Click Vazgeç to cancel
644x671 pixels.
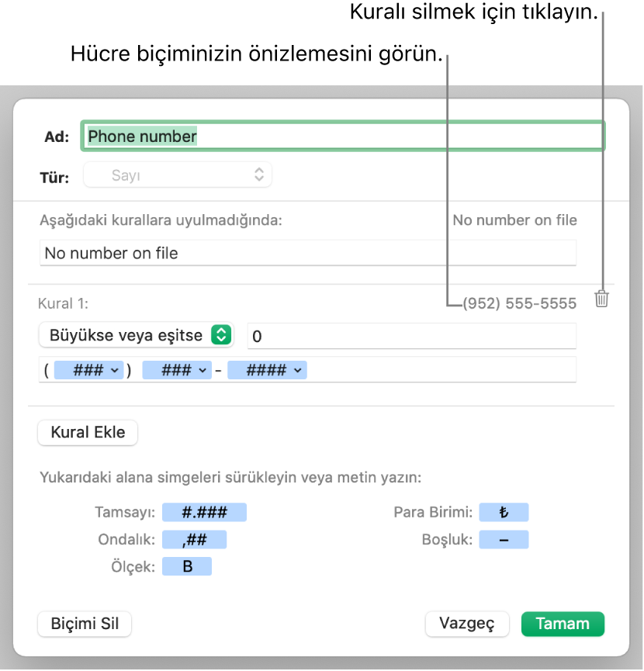pyautogui.click(x=467, y=624)
